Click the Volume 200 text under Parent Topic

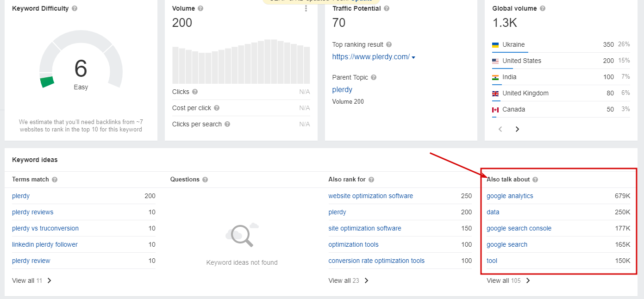348,101
